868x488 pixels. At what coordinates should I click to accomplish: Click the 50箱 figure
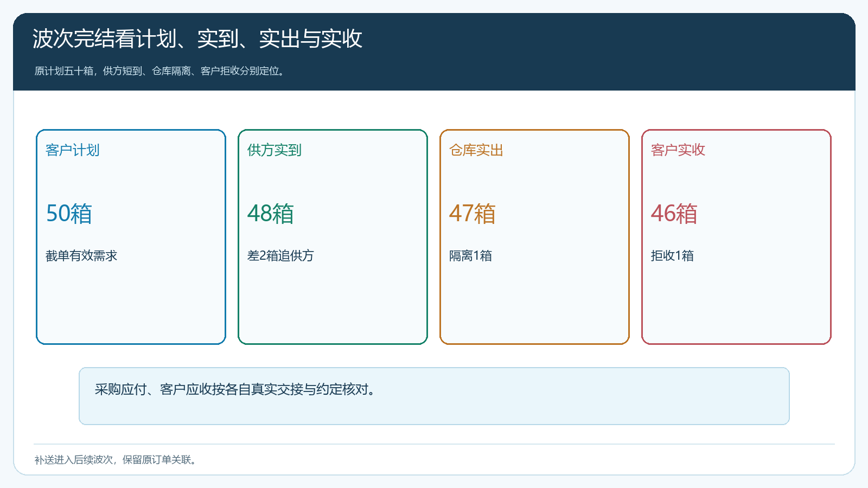tap(69, 214)
